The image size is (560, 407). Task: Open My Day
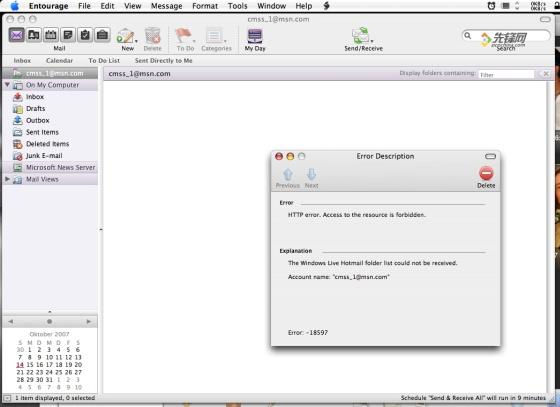[x=255, y=39]
